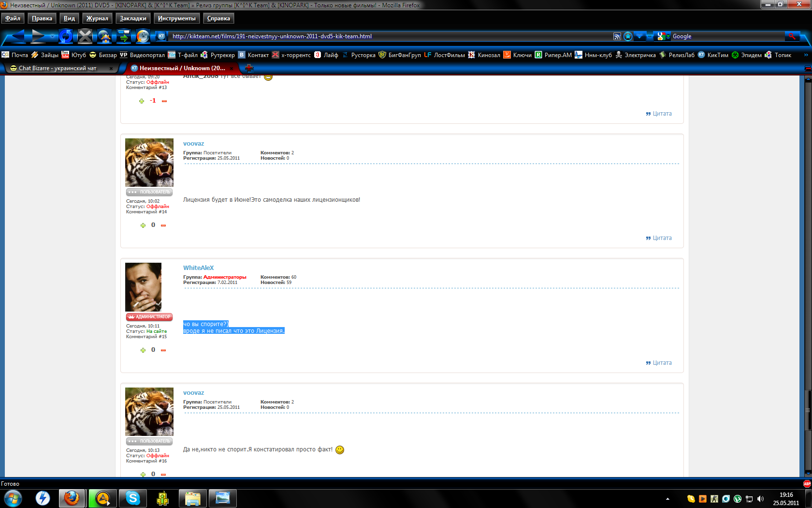812x508 pixels.
Task: Focus the Google search field
Action: coord(727,36)
